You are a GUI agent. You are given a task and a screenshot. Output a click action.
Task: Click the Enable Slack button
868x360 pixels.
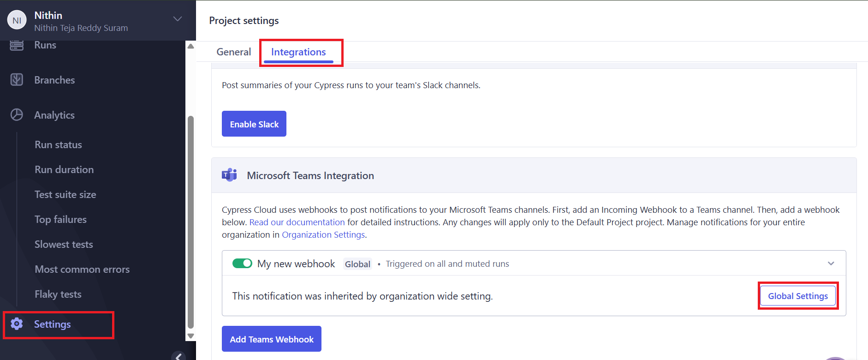254,124
